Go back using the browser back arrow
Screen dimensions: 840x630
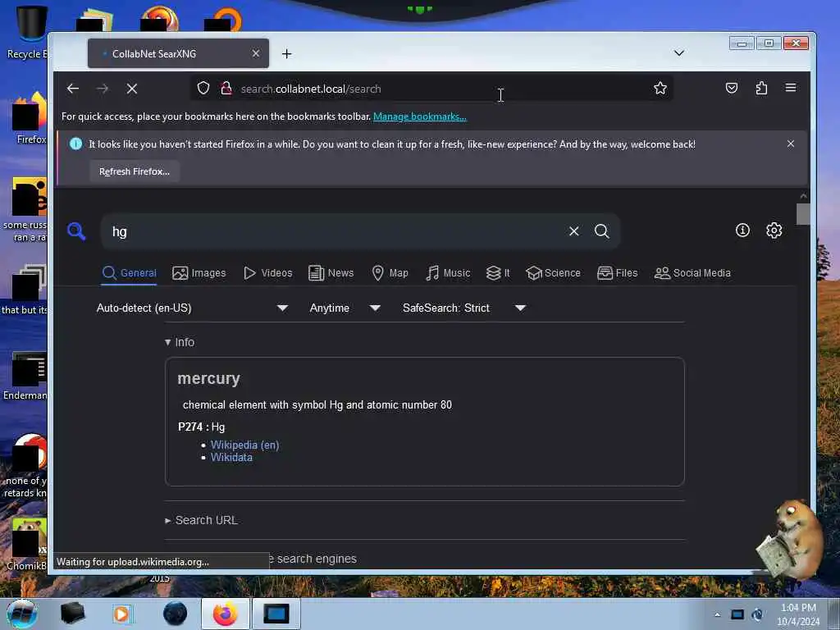tap(73, 89)
